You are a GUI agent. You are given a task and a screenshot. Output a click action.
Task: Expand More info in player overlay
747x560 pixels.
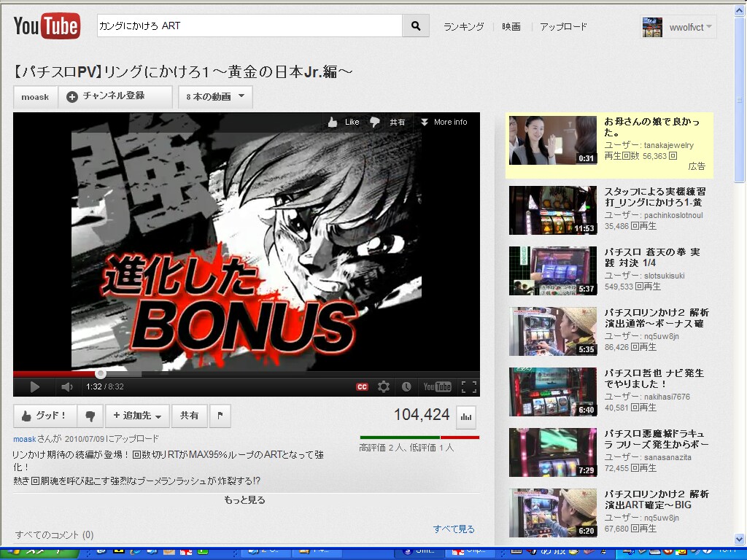444,122
